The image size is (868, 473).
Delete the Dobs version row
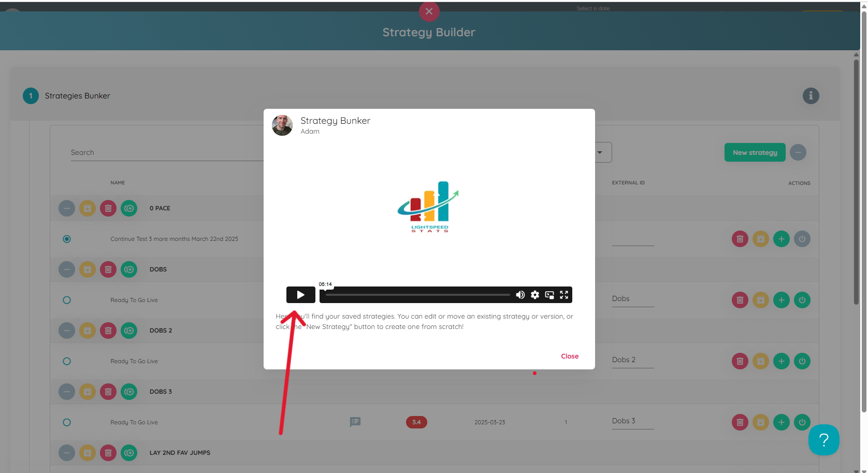[x=740, y=300]
